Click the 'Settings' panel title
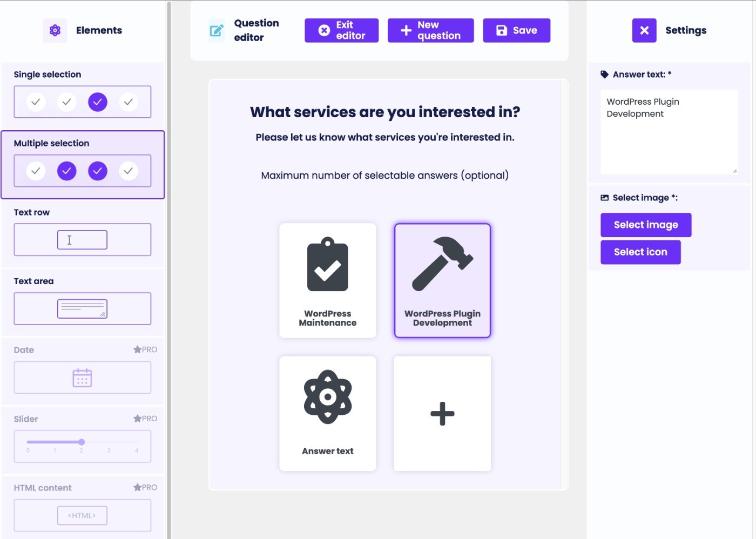The height and width of the screenshot is (539, 756). (686, 30)
